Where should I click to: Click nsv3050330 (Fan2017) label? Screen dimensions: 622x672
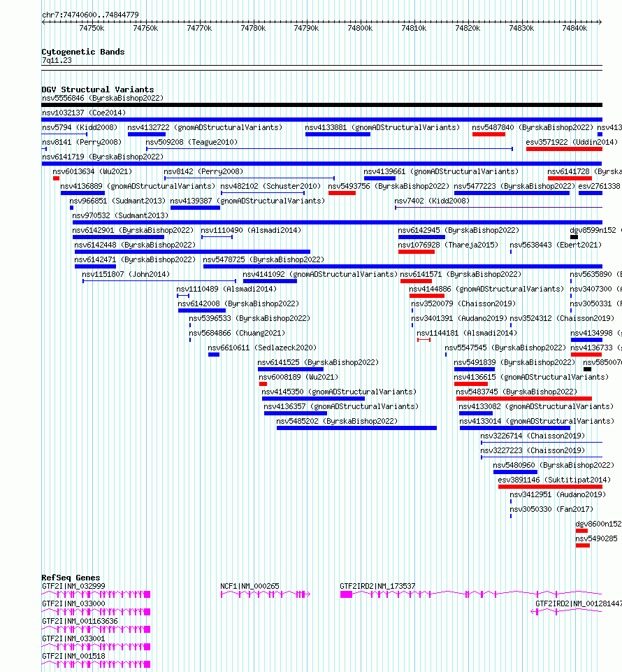coord(551,509)
